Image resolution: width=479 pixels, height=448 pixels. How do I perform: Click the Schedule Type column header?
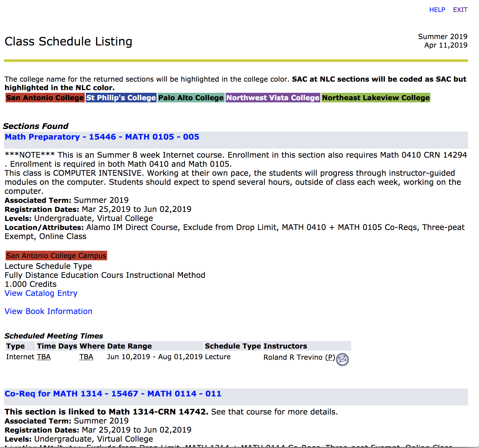(233, 346)
